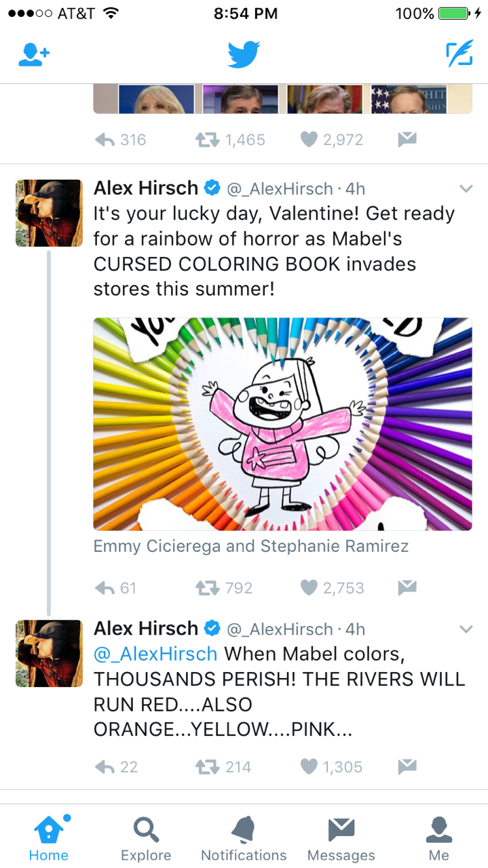Tap Alex Hirsch's avatar on the reply tweet

pos(49,653)
